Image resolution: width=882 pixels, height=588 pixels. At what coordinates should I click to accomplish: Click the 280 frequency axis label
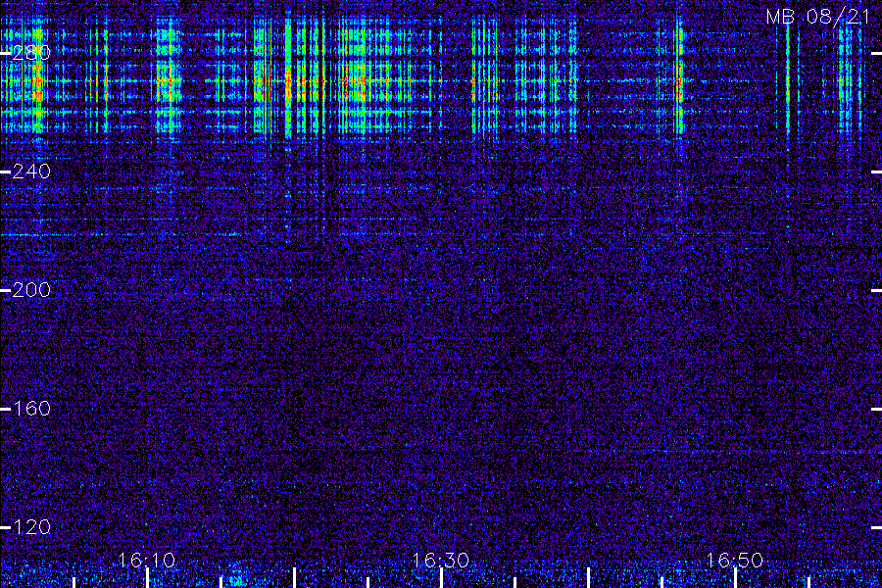point(31,53)
